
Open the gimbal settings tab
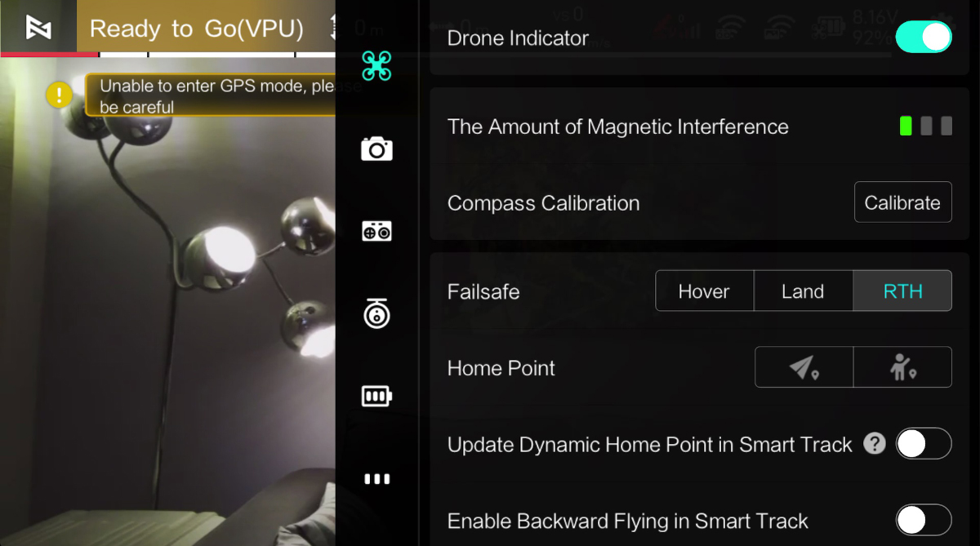click(x=376, y=314)
